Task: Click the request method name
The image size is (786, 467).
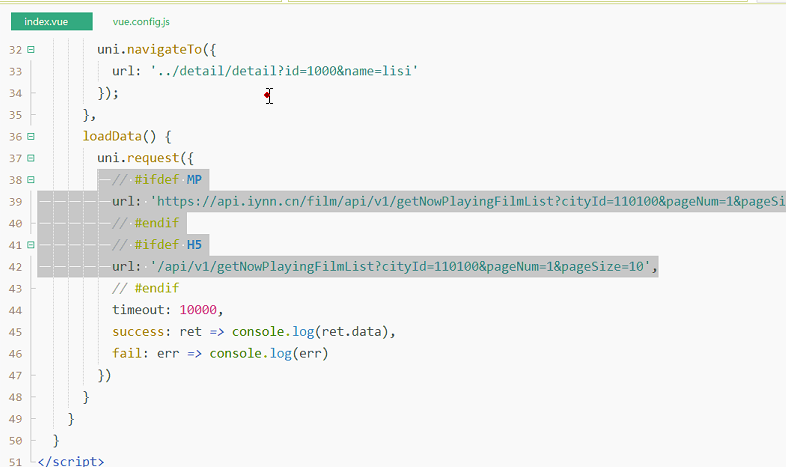Action: click(x=153, y=158)
